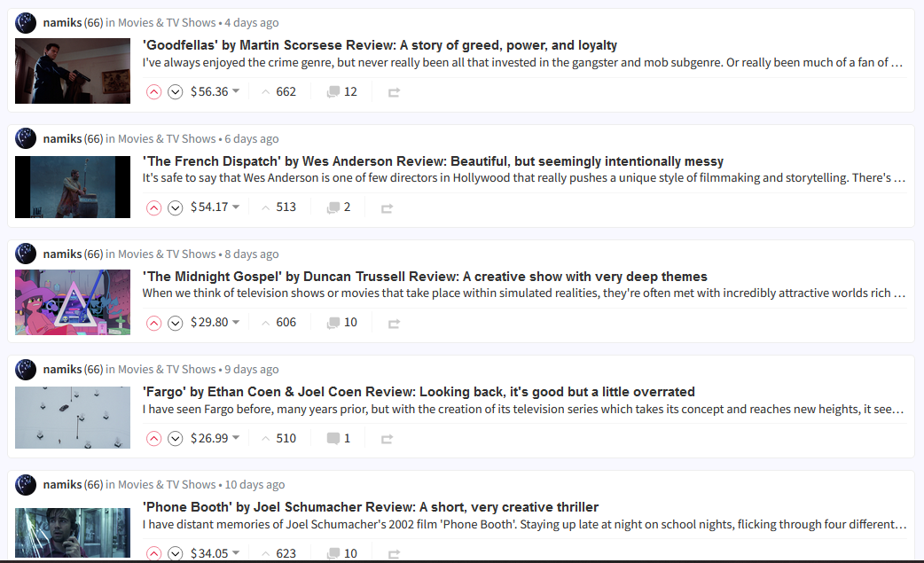Click namiks avatar on Midnight Gospel post
Viewport: 924px width, 563px height.
26,254
